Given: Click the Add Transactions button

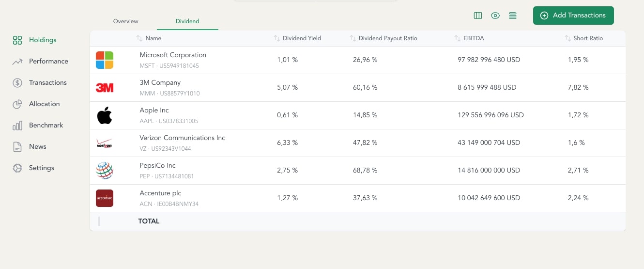Looking at the screenshot, I should point(573,16).
